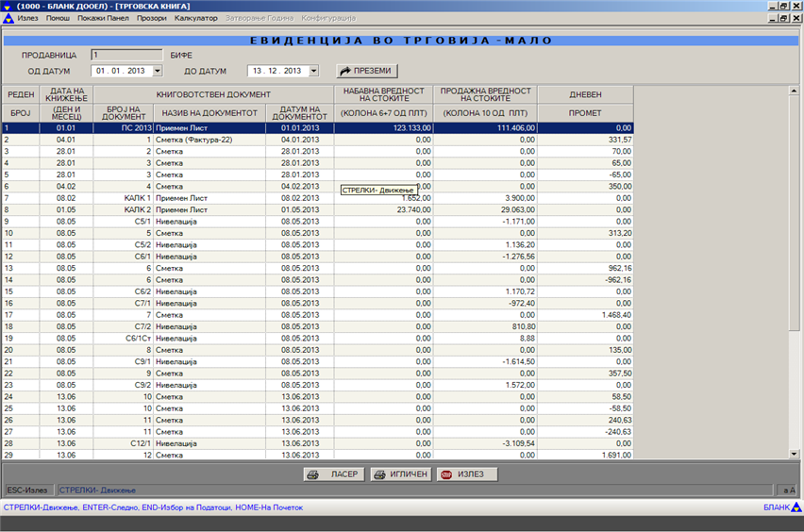Open the Прозори menu
The width and height of the screenshot is (804, 532).
(x=152, y=19)
